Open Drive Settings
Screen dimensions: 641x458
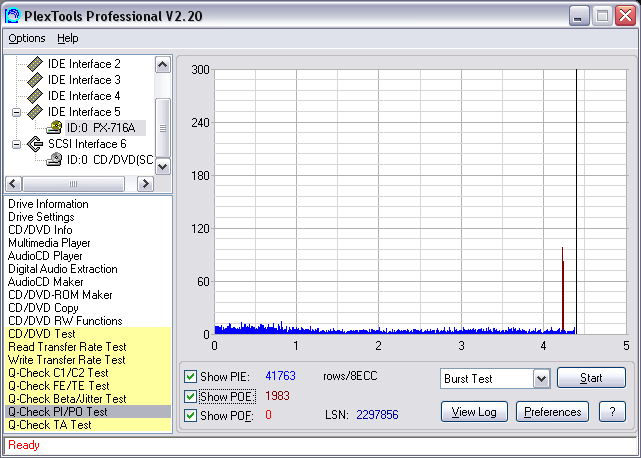(x=41, y=217)
